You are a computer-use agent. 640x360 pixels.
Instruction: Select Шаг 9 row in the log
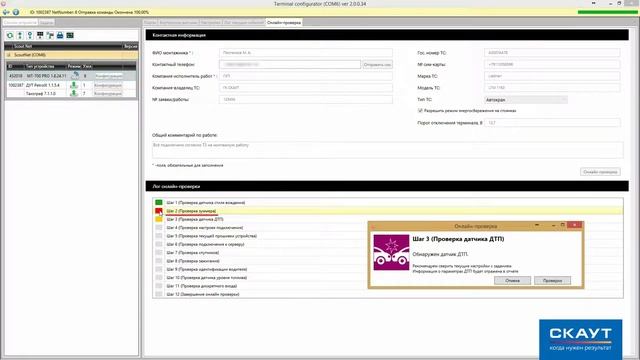point(388,269)
